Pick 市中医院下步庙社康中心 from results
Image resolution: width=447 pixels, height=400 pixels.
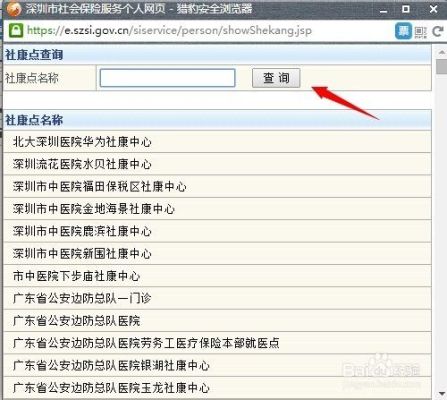217,276
